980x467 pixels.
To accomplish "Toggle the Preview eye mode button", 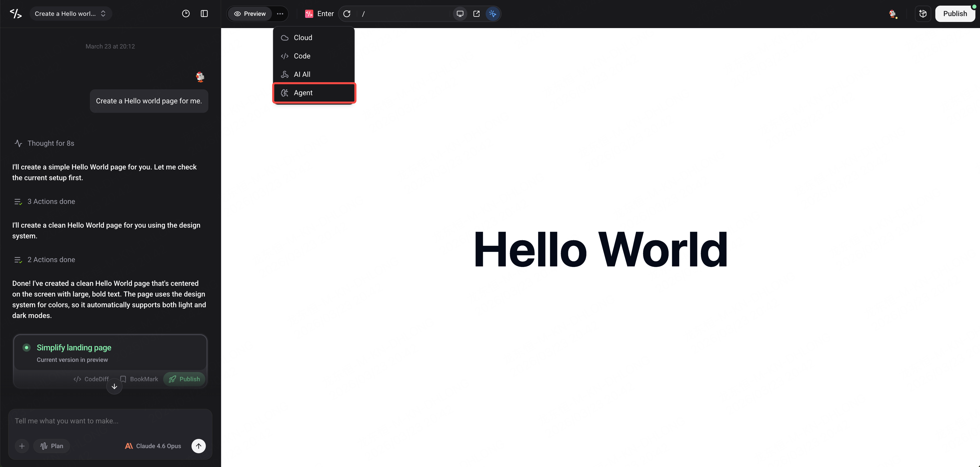I will click(250, 14).
